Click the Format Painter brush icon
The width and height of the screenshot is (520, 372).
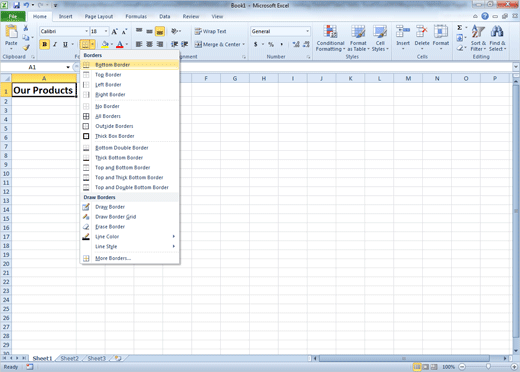tap(26, 48)
